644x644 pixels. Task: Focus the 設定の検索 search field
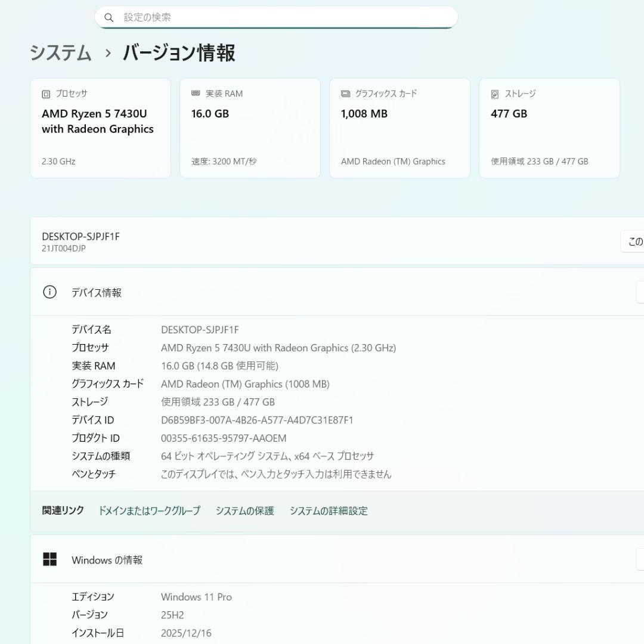(x=277, y=17)
